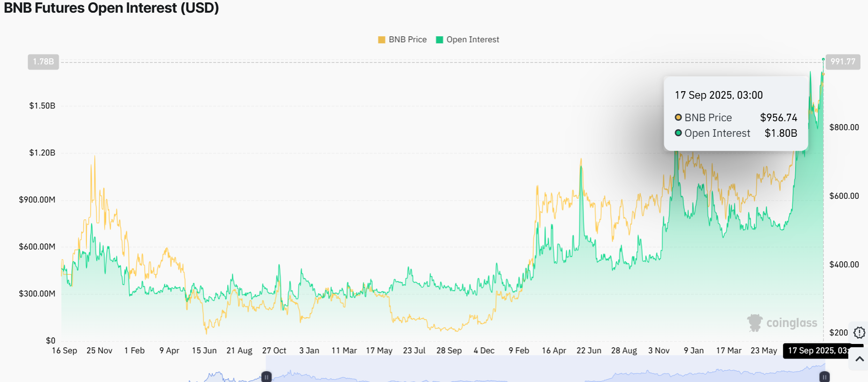This screenshot has height=382, width=868.
Task: Click the green Open Interest legend swatch
Action: click(440, 40)
